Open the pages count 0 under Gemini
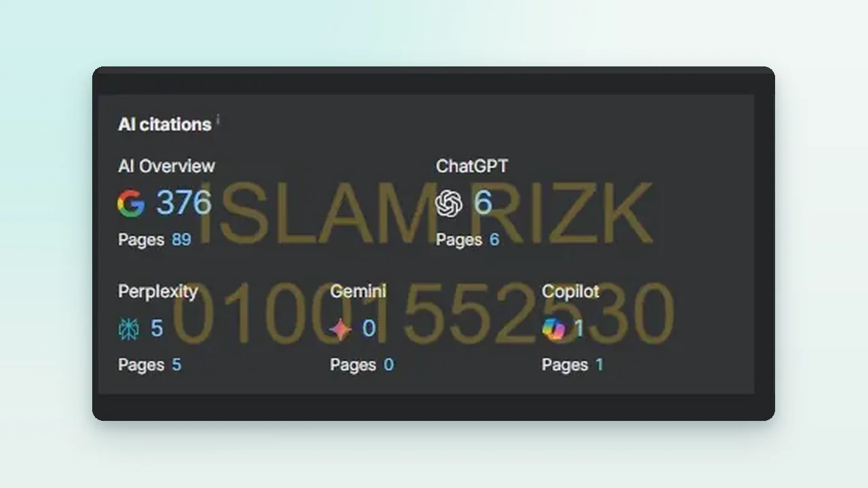 point(389,365)
